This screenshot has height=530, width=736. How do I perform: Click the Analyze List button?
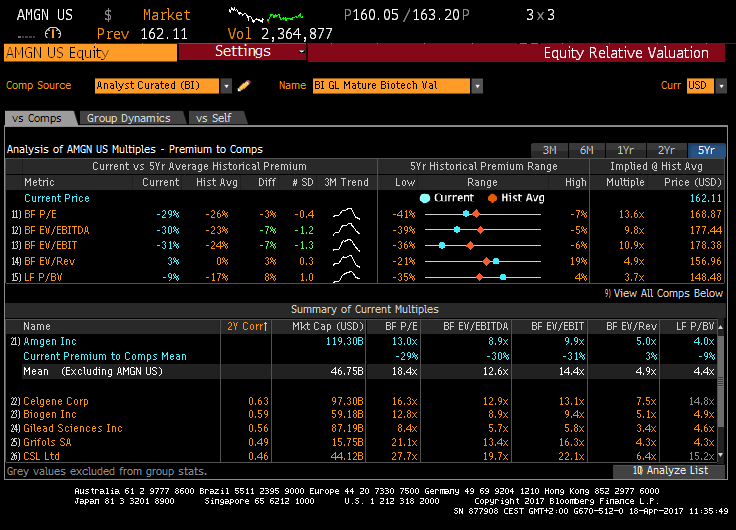coord(669,471)
